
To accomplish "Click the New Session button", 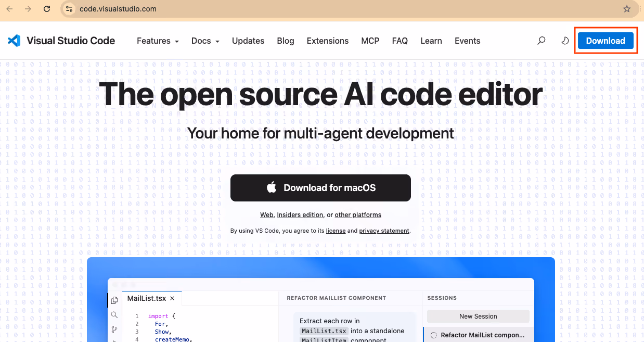I will (478, 316).
